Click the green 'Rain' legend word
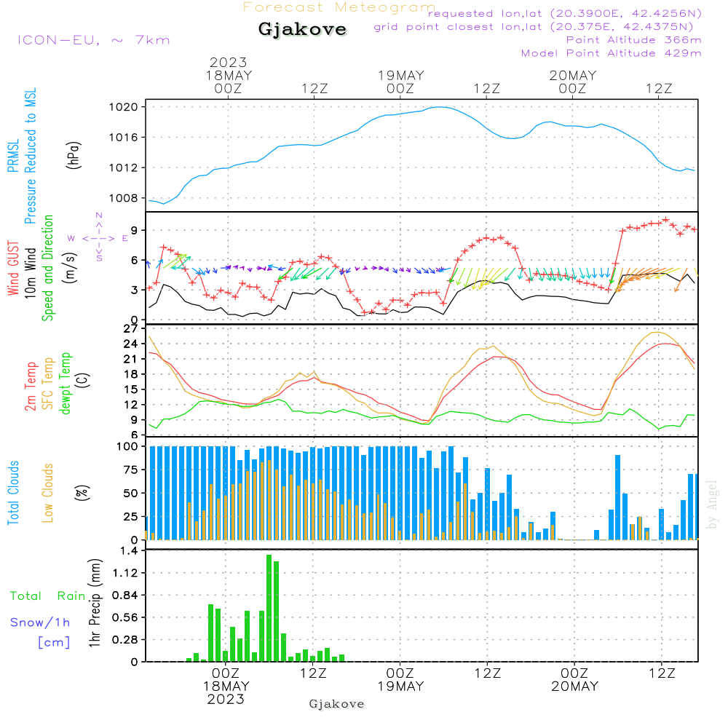Viewport: 728px width, 728px height. point(71,596)
